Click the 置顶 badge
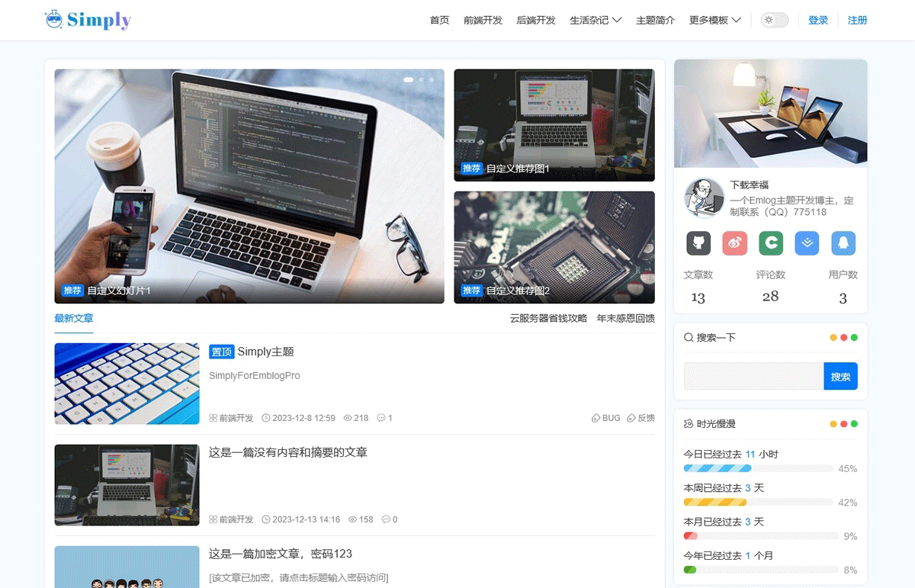This screenshot has height=588, width=915. tap(221, 352)
